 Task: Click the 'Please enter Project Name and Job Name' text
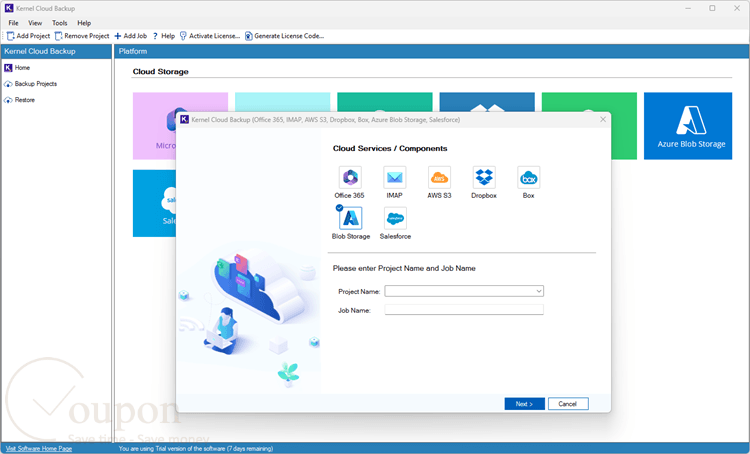pos(404,268)
